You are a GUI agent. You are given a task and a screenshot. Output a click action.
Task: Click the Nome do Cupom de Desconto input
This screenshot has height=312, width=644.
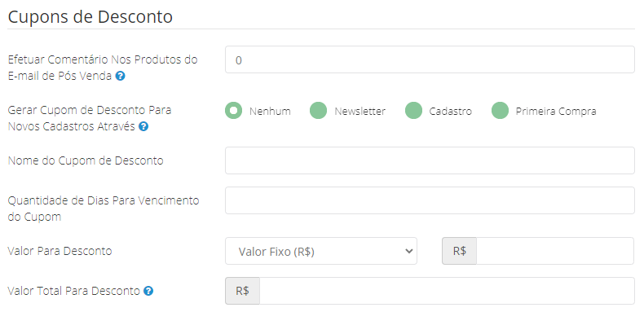(x=430, y=160)
